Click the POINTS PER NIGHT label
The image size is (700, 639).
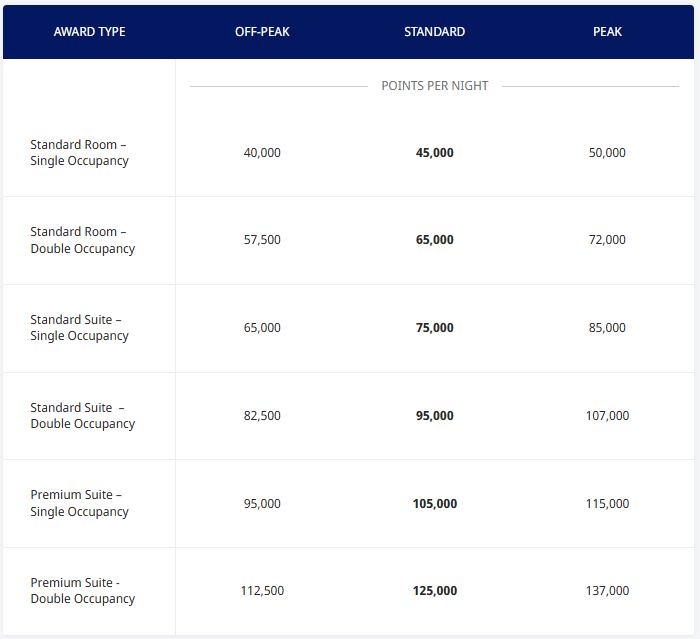[435, 86]
